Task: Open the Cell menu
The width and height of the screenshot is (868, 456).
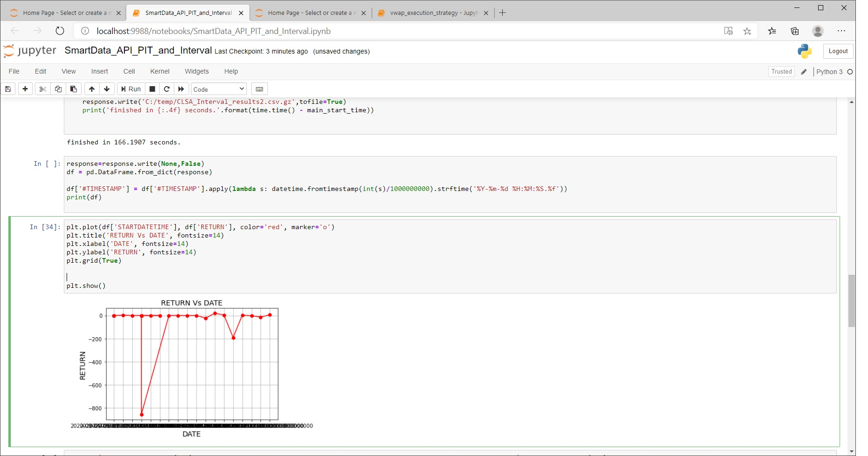Action: [129, 71]
